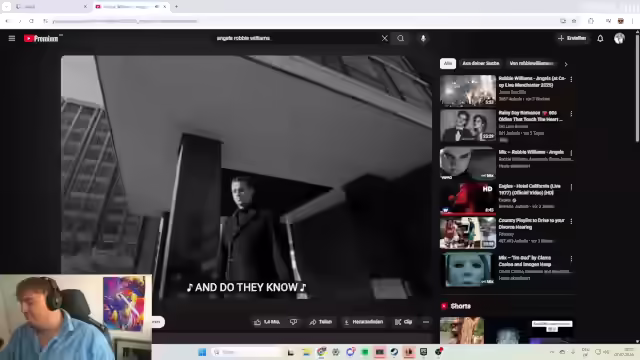Open the notifications bell

pyautogui.click(x=600, y=38)
